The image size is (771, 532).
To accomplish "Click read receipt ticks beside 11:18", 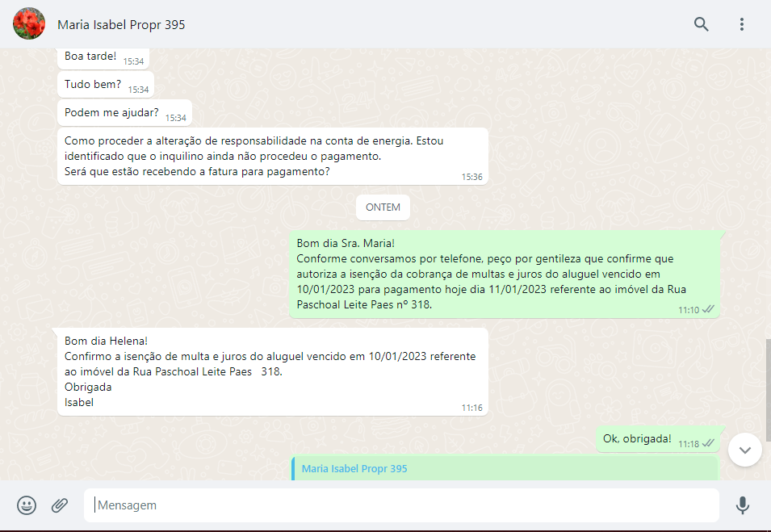I will point(708,443).
